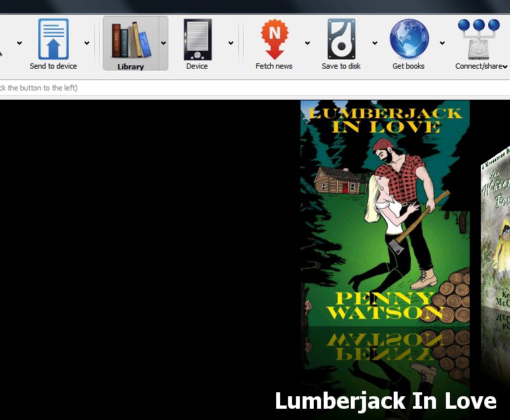The width and height of the screenshot is (510, 420).
Task: Expand the Get books dropdown arrow
Action: coord(442,43)
